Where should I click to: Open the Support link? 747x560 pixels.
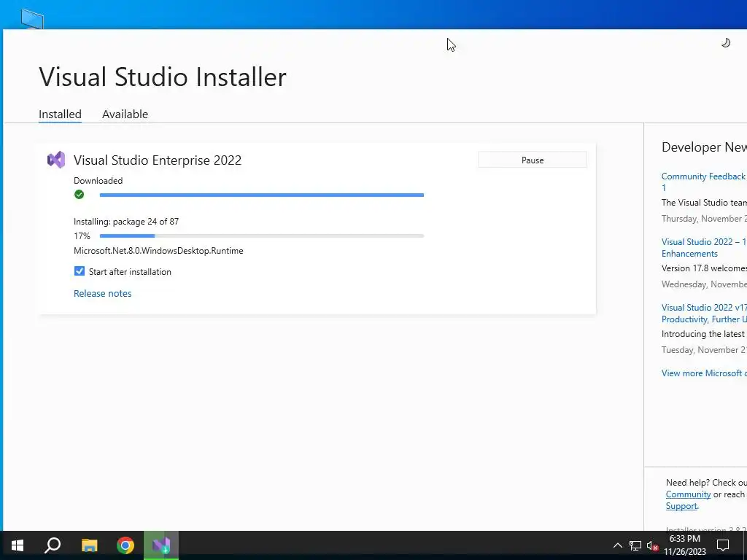pyautogui.click(x=681, y=506)
